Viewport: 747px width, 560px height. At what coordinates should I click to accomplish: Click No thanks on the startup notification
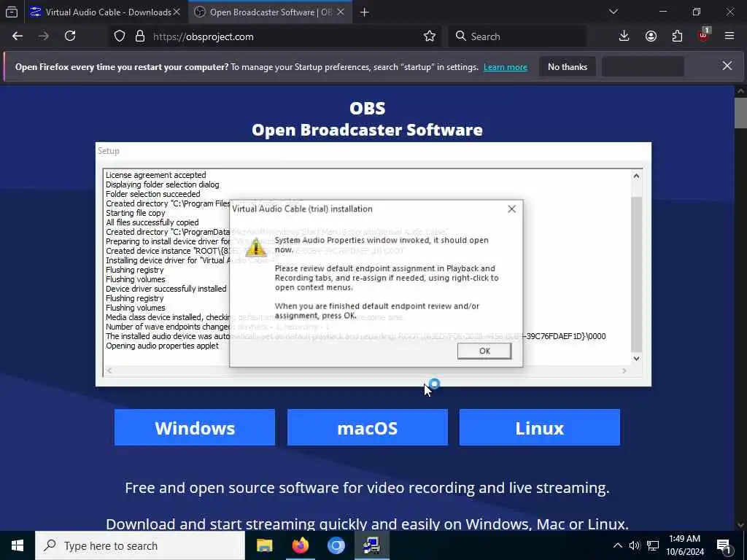pyautogui.click(x=568, y=67)
